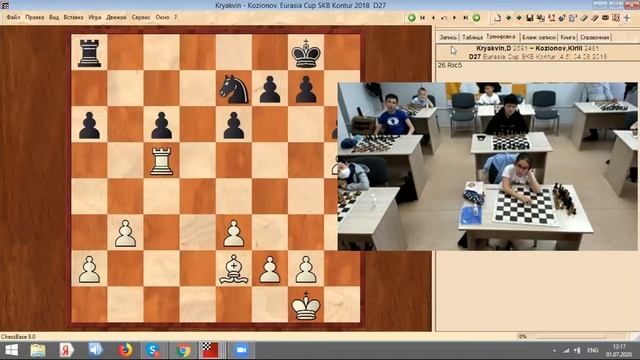Click the ChessBase 9.0 status bar text
640x360 pixels.
(18, 337)
